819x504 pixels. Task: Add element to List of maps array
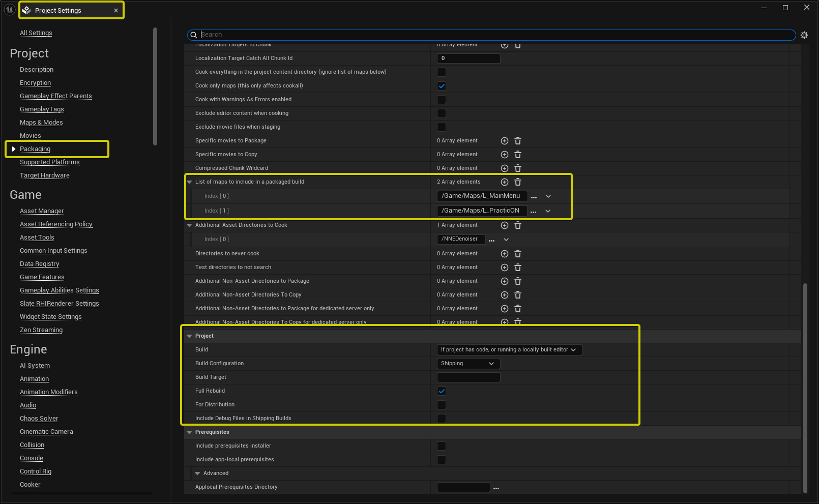pyautogui.click(x=504, y=182)
